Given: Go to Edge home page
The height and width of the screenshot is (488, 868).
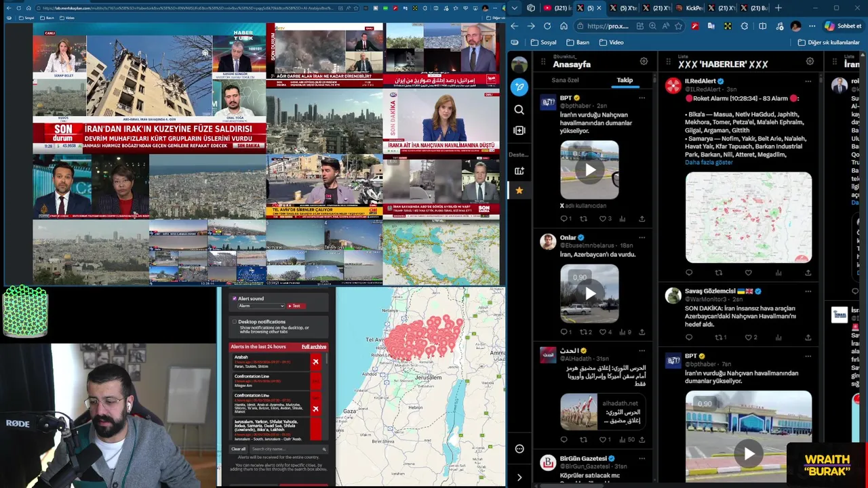Looking at the screenshot, I should (x=564, y=26).
